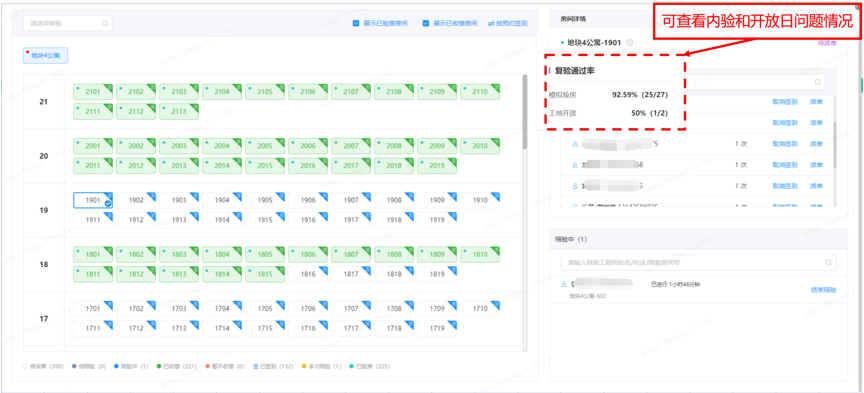Click the search icon in building selector
The height and width of the screenshot is (393, 864).
coord(105,24)
